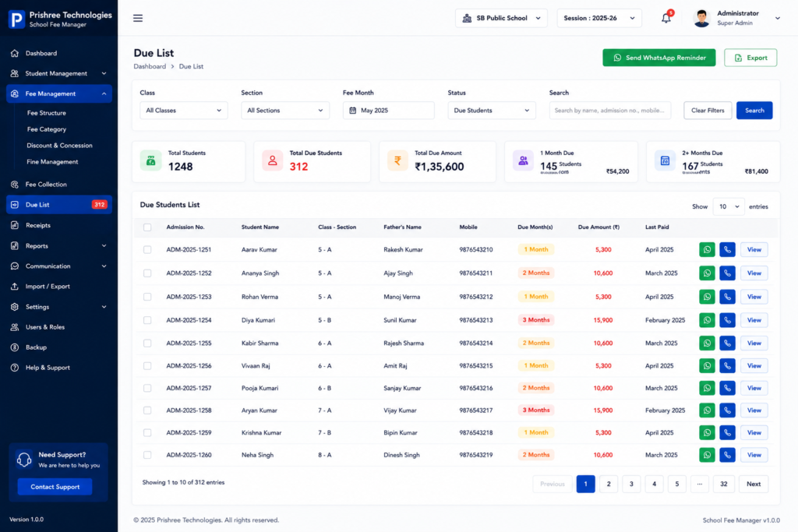Screen dimensions: 798x532
Task: Expand the Session 2025-26 selector
Action: point(599,19)
